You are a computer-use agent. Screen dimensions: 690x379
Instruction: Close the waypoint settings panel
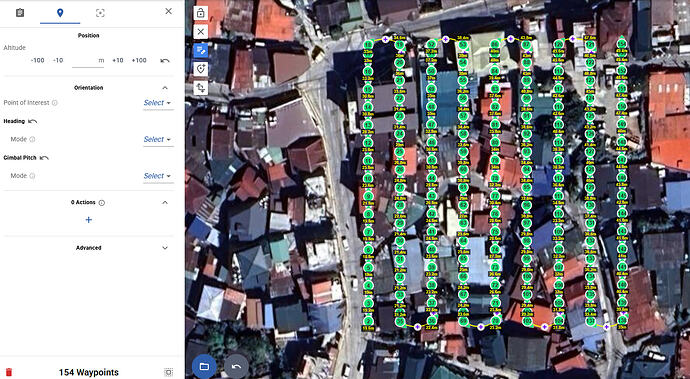click(x=169, y=11)
